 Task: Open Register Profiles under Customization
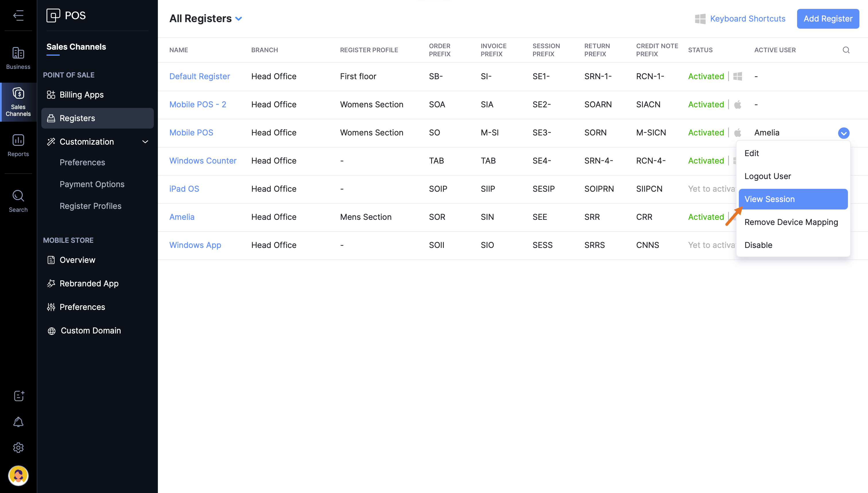tap(90, 206)
